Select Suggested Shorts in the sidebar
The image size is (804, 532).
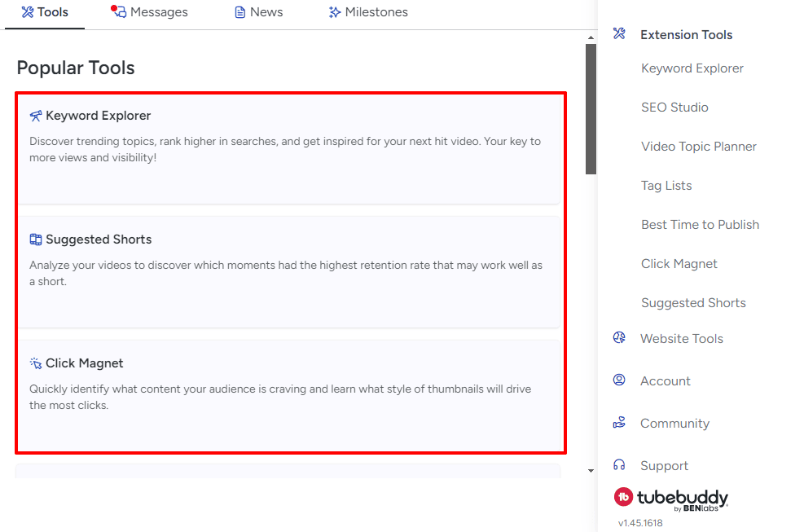pos(693,303)
